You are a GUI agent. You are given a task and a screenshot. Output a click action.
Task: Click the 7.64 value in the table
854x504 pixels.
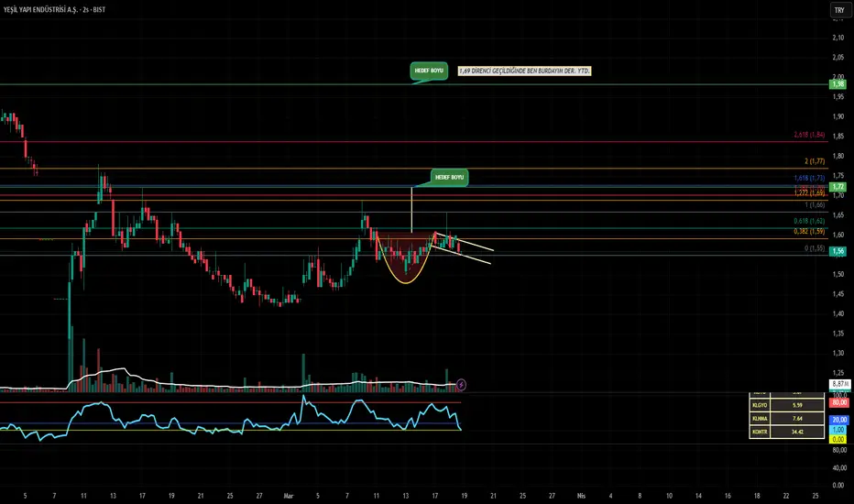797,419
